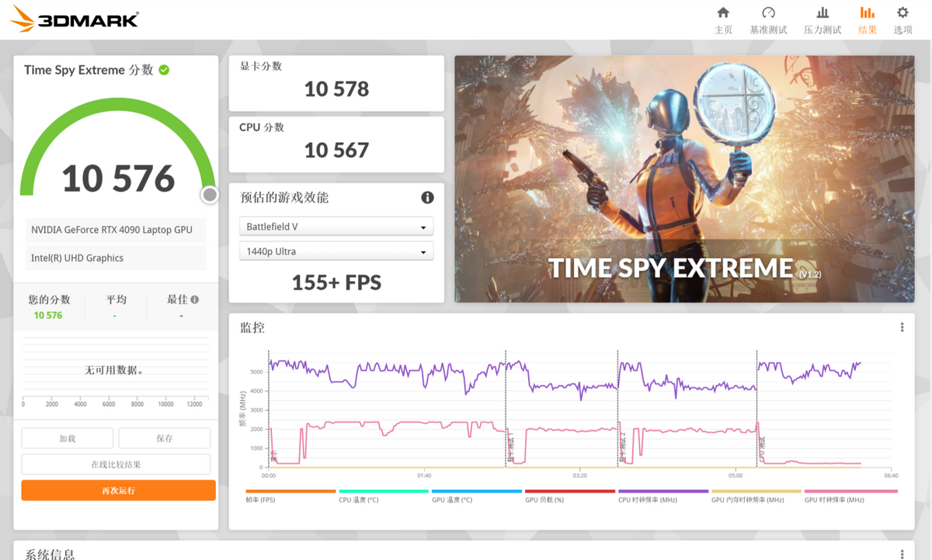Click the green validation checkmark icon
This screenshot has width=932, height=560.
(164, 70)
